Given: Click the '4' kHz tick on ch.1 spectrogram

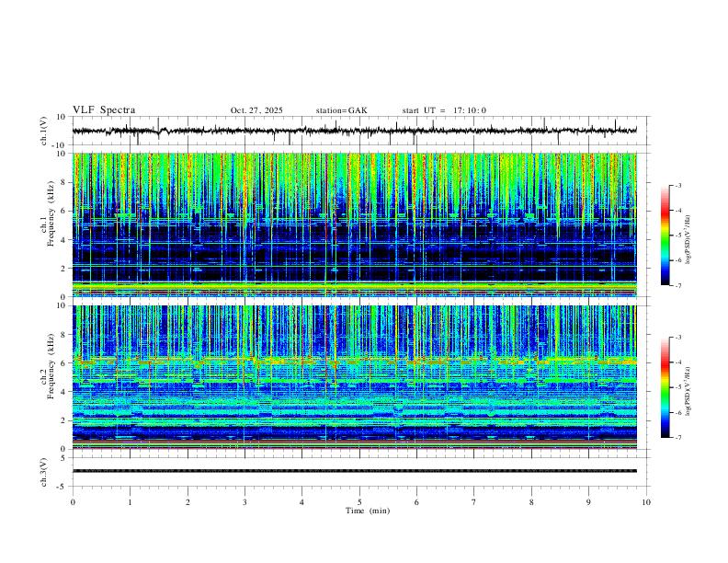Looking at the screenshot, I should point(64,240).
